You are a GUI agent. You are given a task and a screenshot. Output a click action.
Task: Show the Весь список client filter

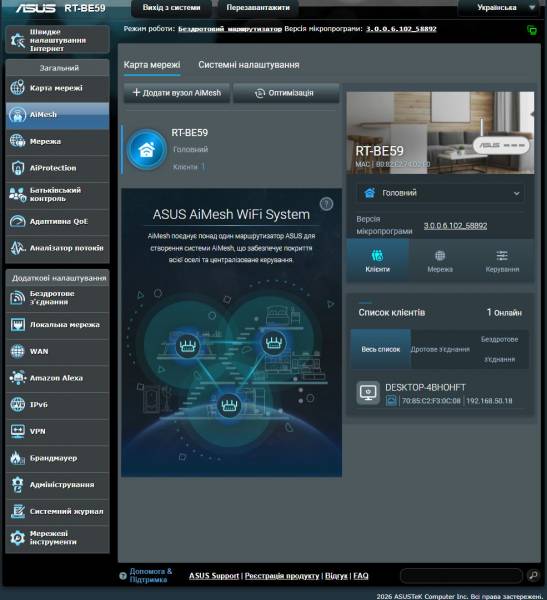[x=380, y=349]
